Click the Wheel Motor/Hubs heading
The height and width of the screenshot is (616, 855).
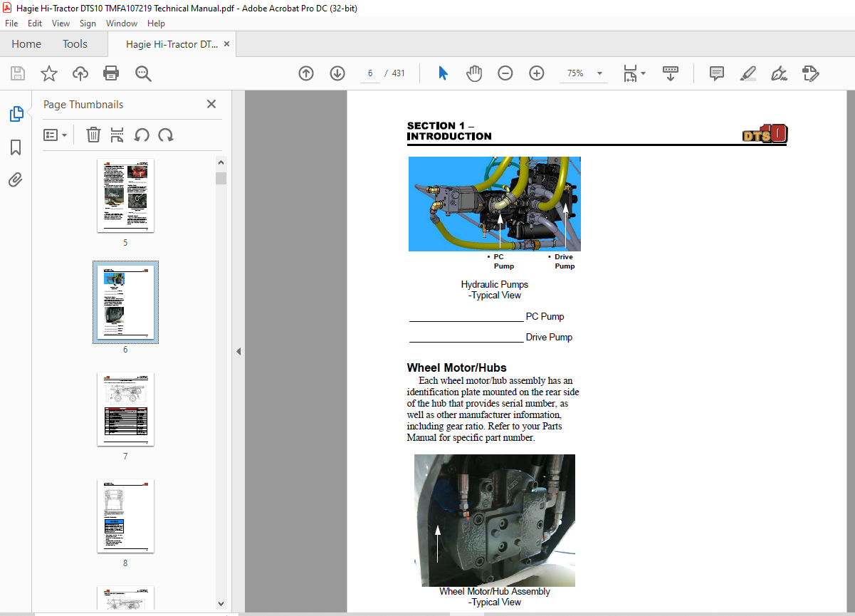456,368
